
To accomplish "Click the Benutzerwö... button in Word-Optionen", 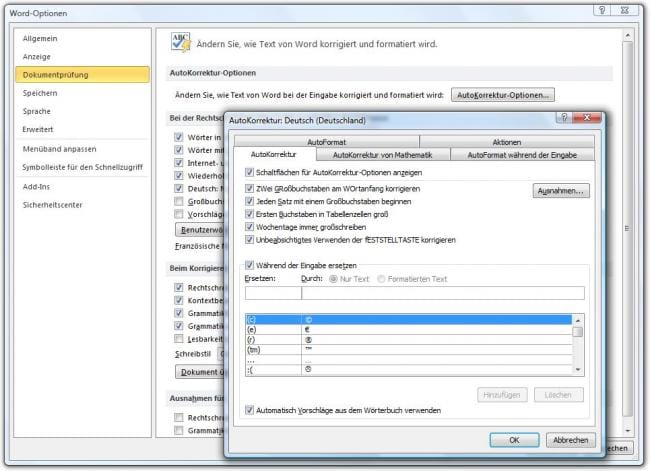I will coord(200,229).
